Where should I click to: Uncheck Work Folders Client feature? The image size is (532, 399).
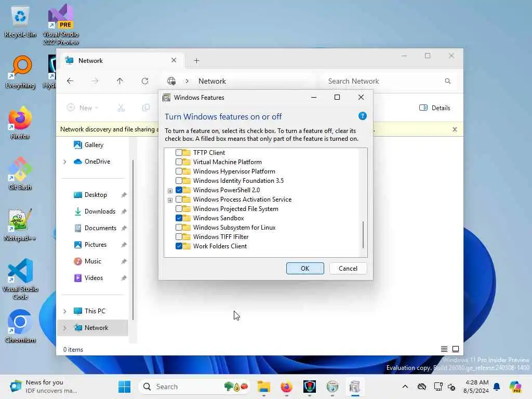tap(179, 246)
